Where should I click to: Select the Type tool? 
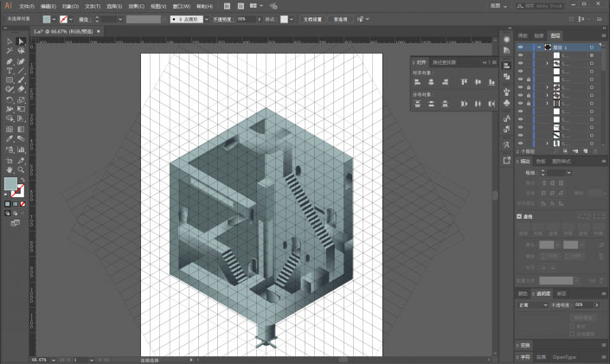10,71
